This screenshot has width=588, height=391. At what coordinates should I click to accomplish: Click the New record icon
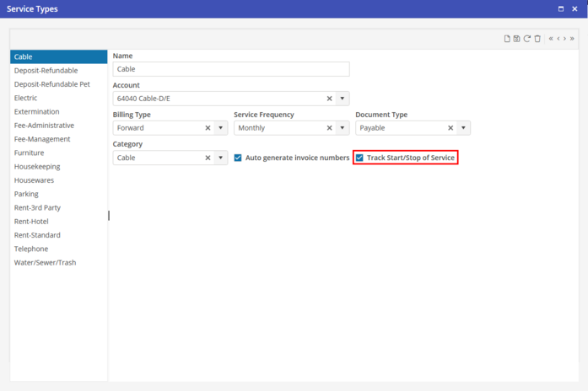(x=507, y=39)
